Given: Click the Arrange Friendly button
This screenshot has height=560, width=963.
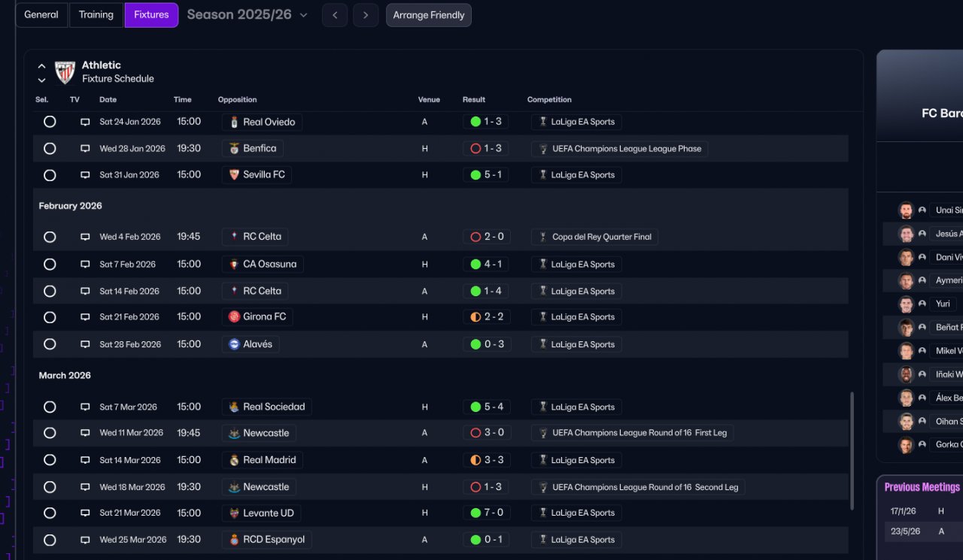Looking at the screenshot, I should [429, 15].
